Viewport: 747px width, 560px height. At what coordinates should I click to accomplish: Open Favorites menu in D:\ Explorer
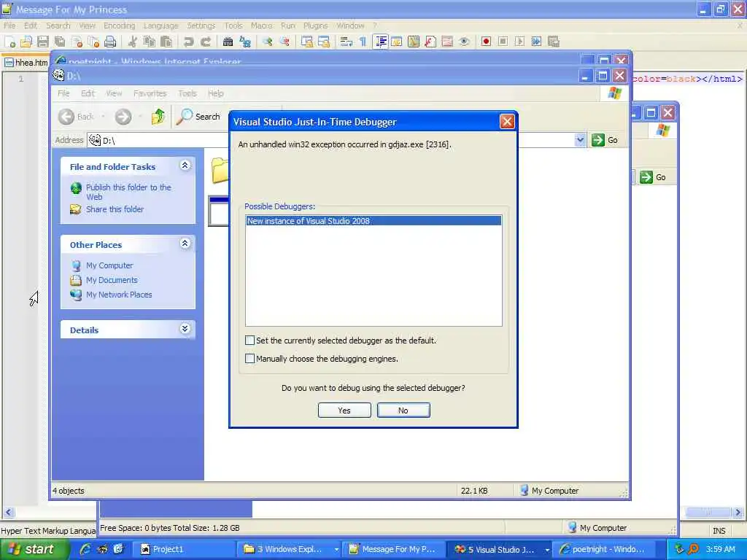[150, 93]
